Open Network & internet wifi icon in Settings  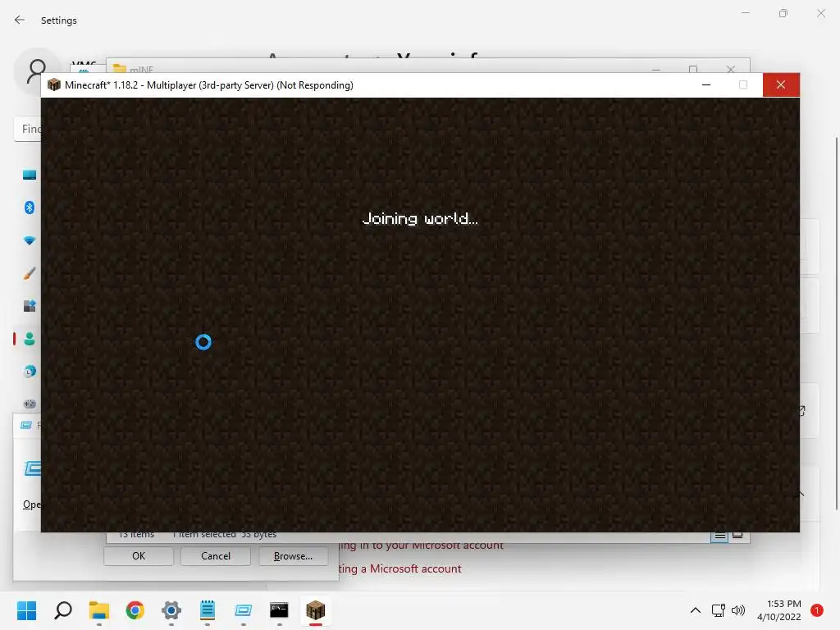pyautogui.click(x=30, y=240)
